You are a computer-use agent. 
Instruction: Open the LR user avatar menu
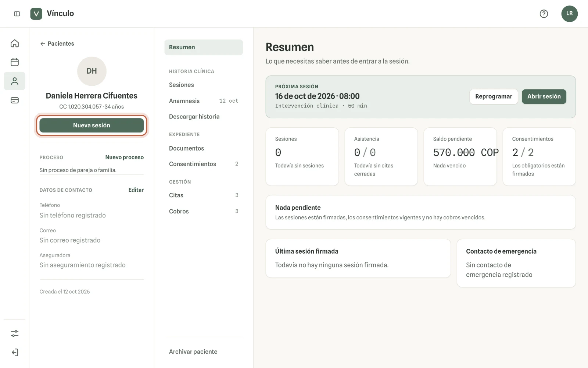click(569, 14)
